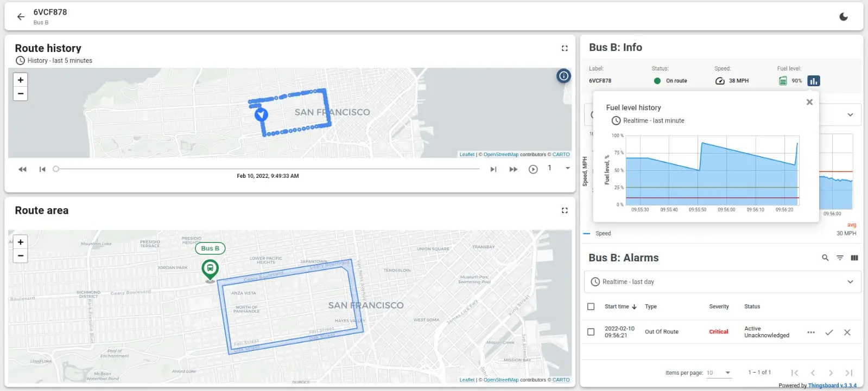Screen dimensions: 868x391
Task: Toggle Speed legend item in chart
Action: (x=597, y=234)
